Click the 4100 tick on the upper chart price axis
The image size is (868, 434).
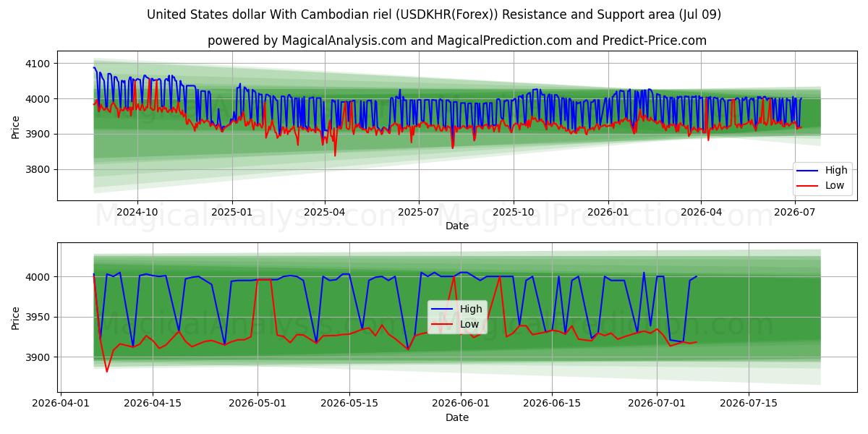pos(38,64)
